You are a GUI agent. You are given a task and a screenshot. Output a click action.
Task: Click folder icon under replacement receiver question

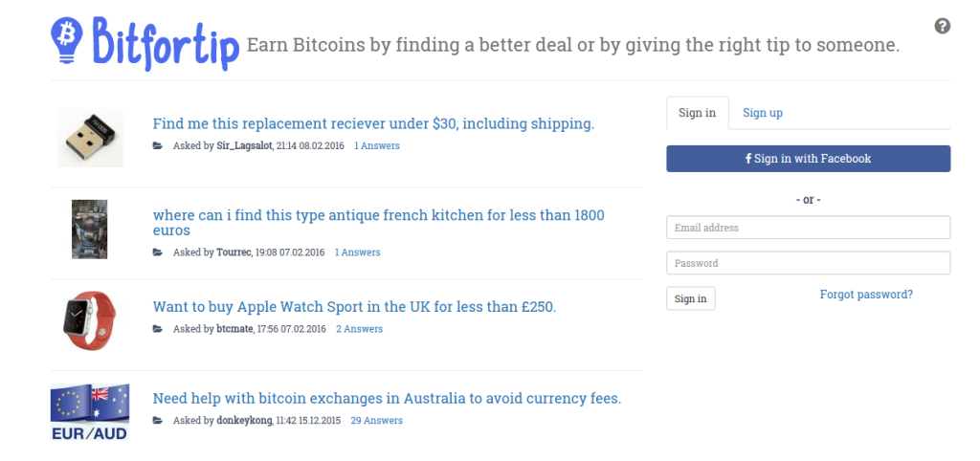pos(158,145)
